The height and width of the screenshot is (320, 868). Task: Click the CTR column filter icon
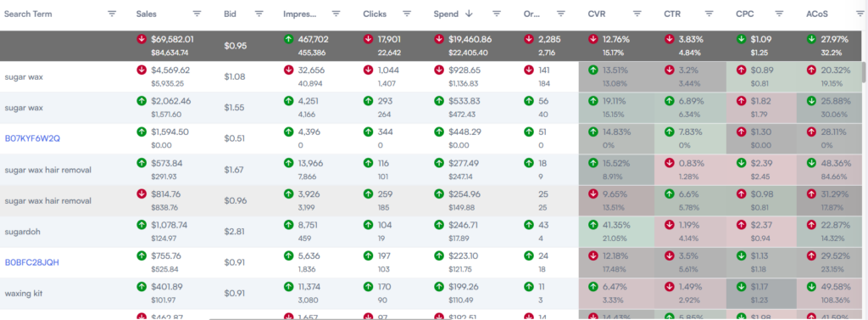coord(709,14)
